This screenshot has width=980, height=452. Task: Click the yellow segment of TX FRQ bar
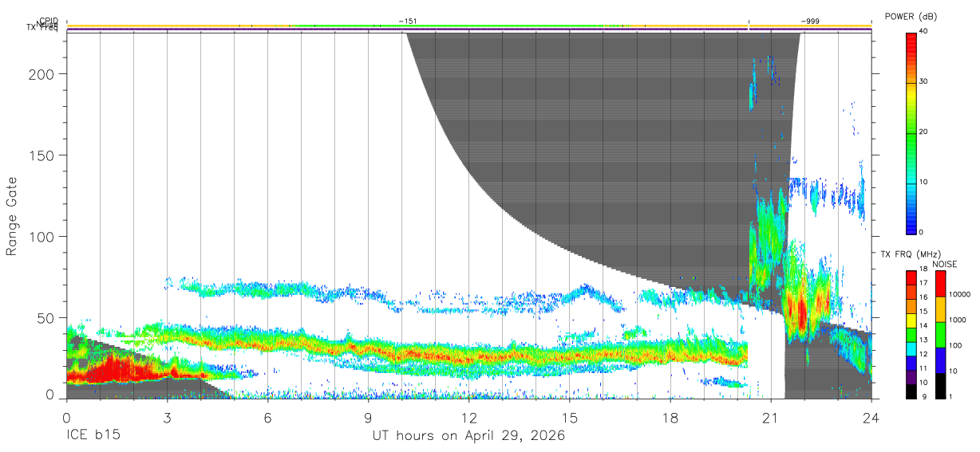[911, 320]
